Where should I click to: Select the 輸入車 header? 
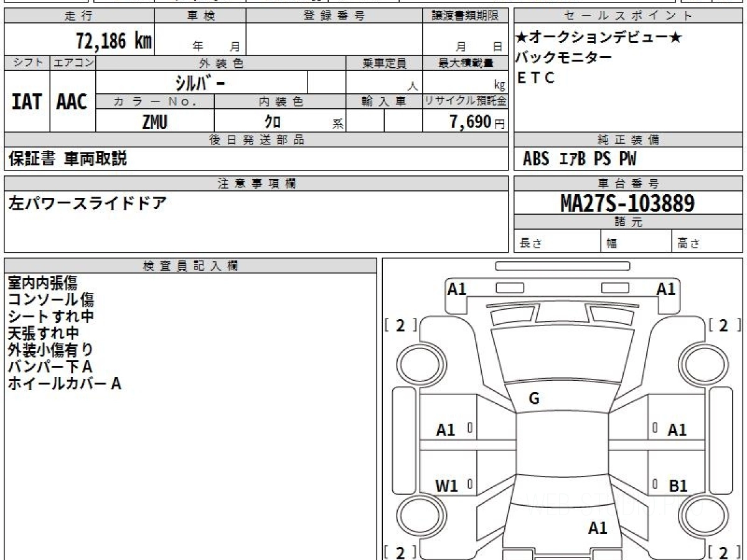384,102
